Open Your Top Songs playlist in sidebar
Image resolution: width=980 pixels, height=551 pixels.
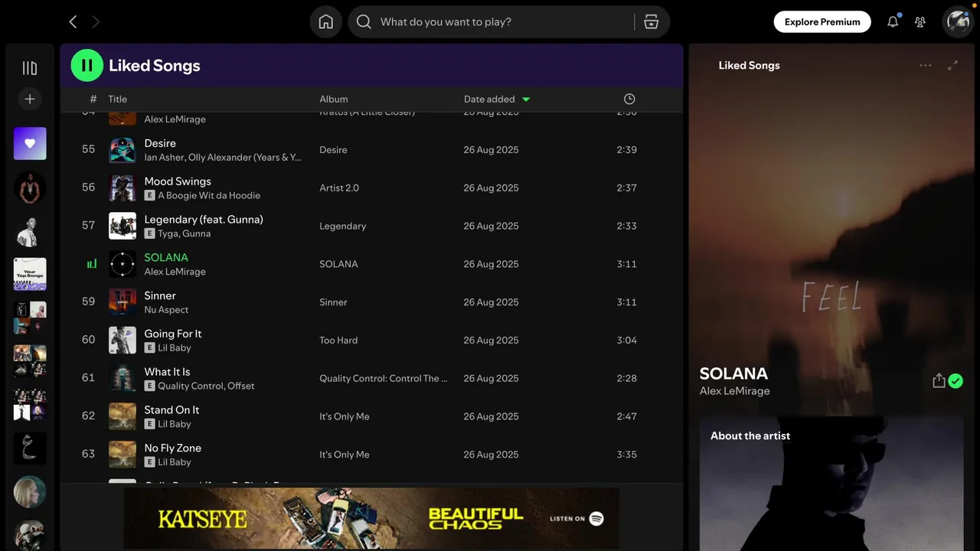point(30,274)
